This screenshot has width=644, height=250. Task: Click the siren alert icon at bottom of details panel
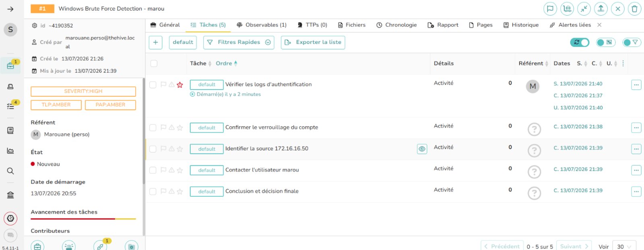click(69, 246)
